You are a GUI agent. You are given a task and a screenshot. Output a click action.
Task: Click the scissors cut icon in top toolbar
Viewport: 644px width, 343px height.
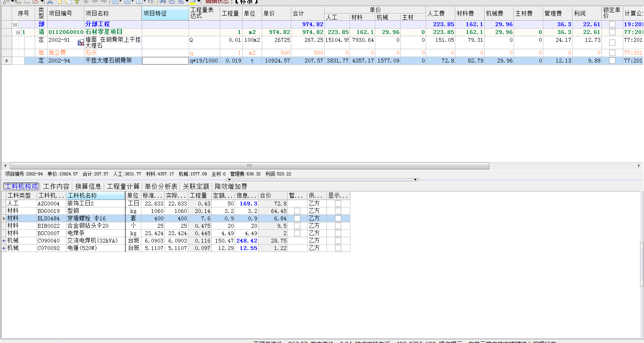coord(50,2)
